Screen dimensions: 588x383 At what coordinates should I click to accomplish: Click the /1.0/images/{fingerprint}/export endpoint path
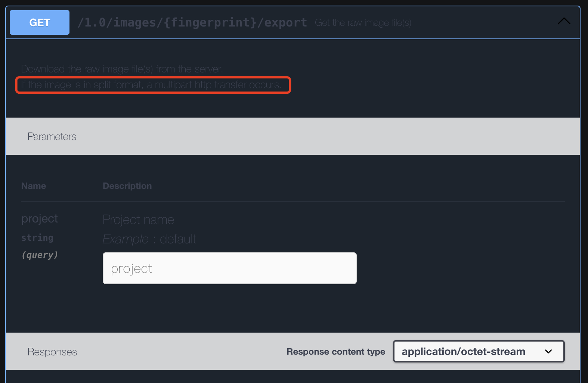point(192,22)
